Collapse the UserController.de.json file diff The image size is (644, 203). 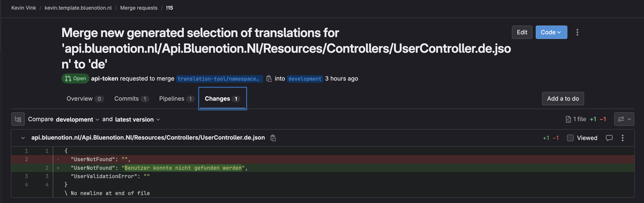(23, 138)
